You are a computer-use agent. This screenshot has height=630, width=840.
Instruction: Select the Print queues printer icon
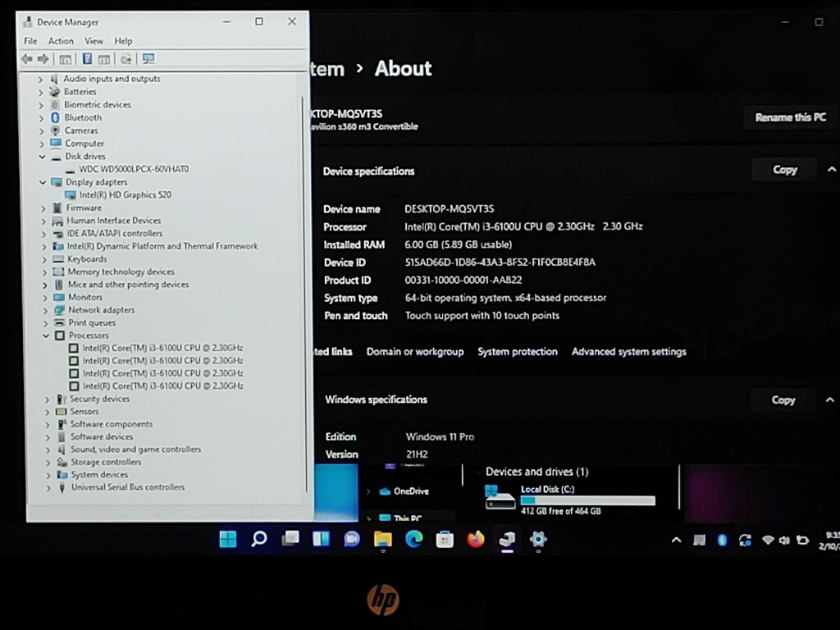pyautogui.click(x=59, y=323)
